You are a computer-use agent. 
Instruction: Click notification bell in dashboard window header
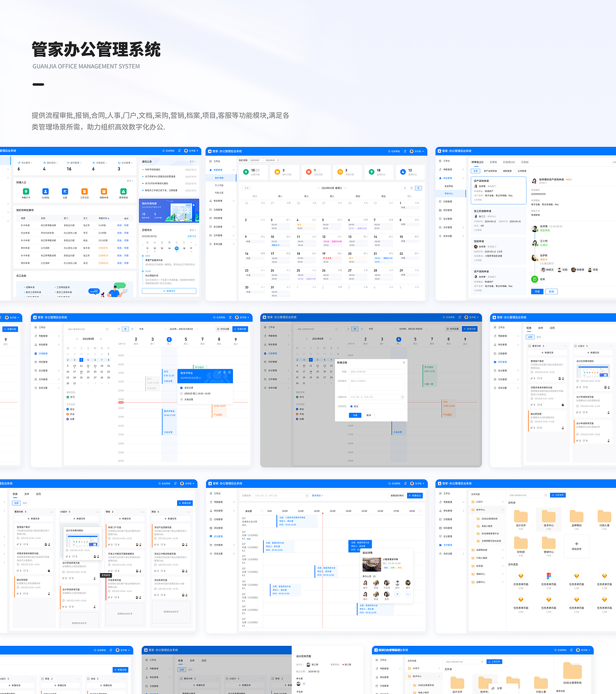pos(180,151)
